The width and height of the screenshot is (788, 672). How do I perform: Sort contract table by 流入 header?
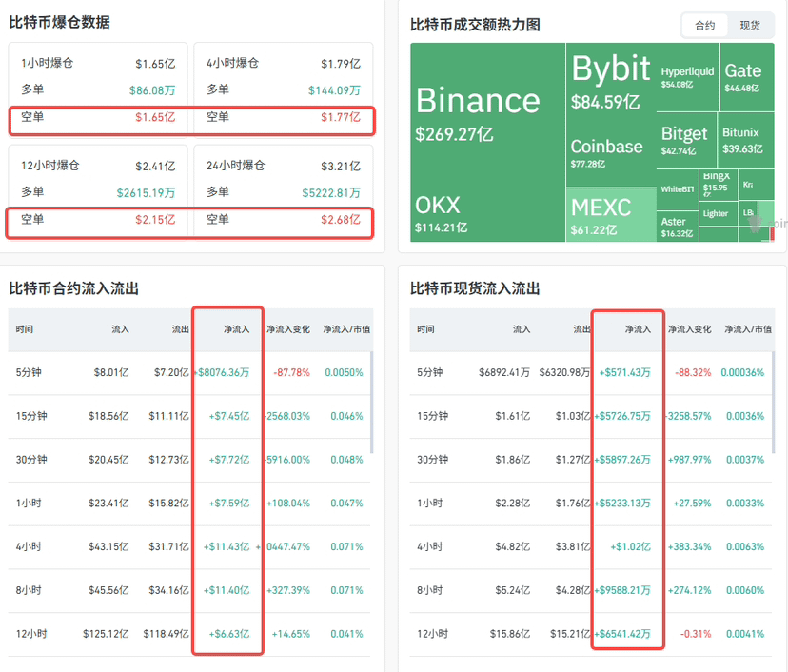pos(120,329)
